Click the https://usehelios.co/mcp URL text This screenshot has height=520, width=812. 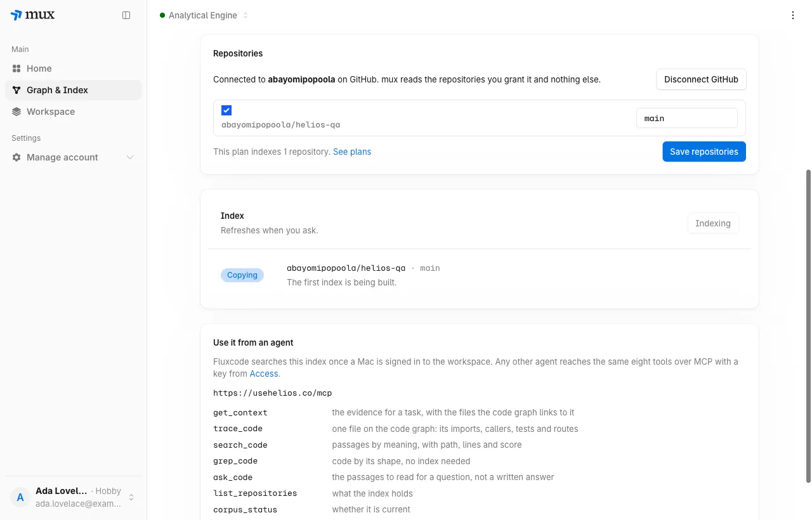273,393
